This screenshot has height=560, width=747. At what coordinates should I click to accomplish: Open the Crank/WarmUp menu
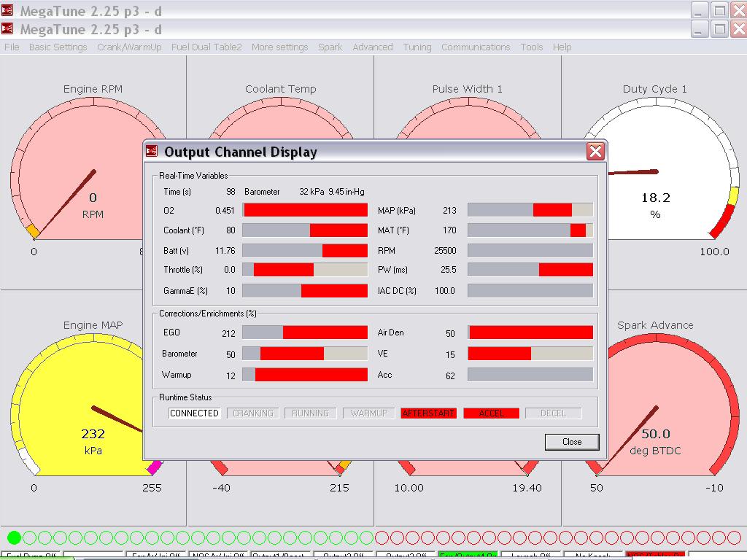tap(129, 47)
